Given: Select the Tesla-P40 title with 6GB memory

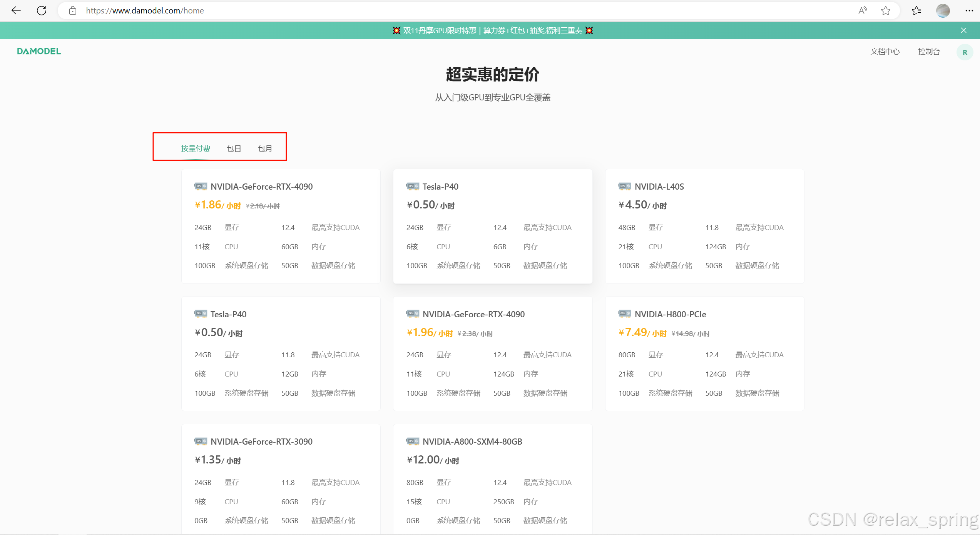Looking at the screenshot, I should [440, 187].
